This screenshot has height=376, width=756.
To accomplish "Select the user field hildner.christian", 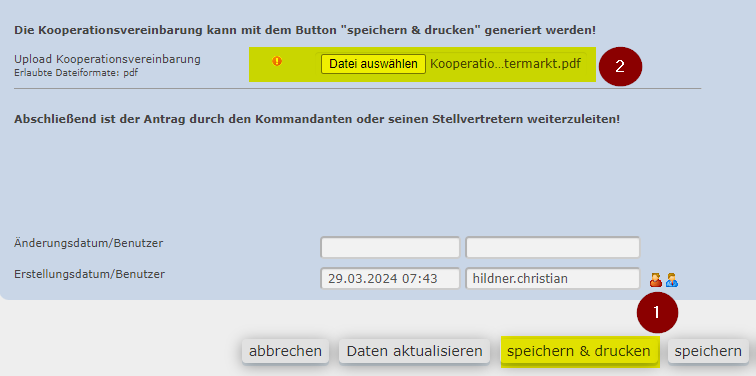I will pyautogui.click(x=553, y=279).
